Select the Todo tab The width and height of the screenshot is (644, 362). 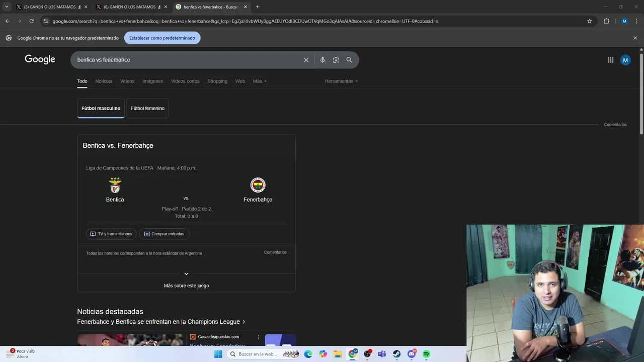click(x=82, y=81)
